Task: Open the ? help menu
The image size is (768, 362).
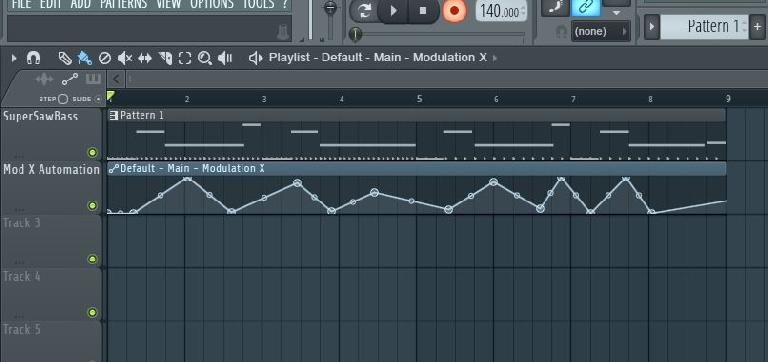Action: click(285, 4)
